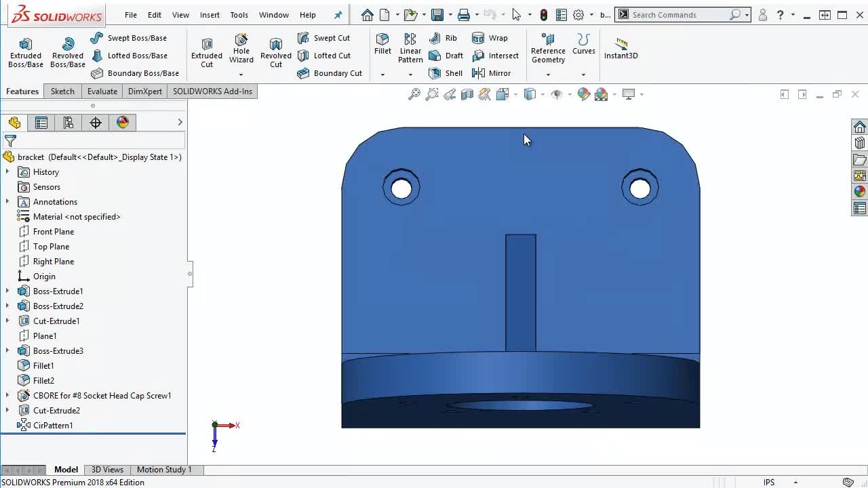Click the Zoom to Fit icon

[414, 95]
